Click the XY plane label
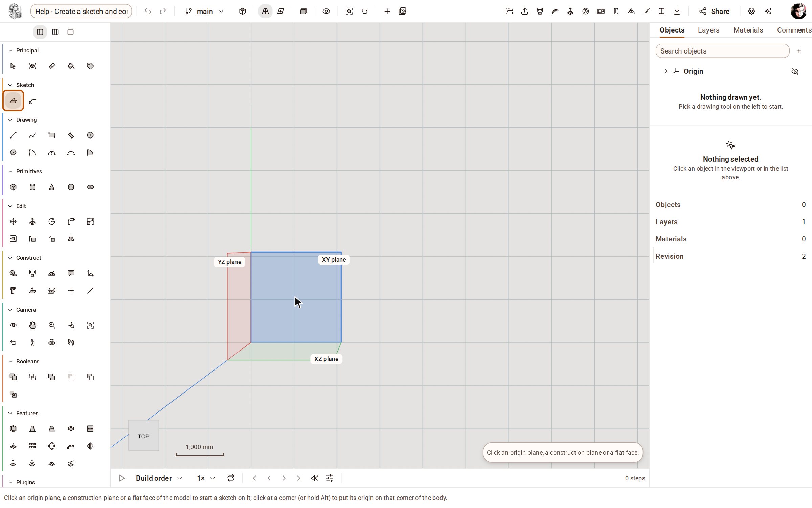Screen dimensions: 812x508 click(334, 260)
